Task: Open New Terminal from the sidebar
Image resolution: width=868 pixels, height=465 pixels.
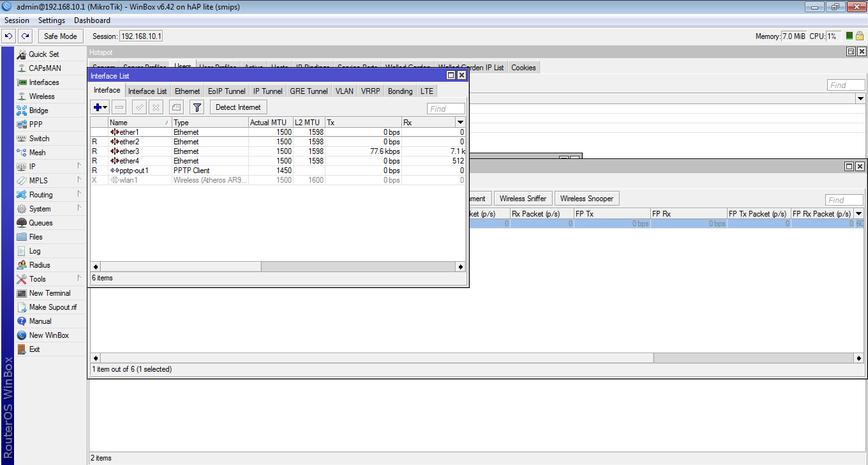Action: (x=50, y=293)
